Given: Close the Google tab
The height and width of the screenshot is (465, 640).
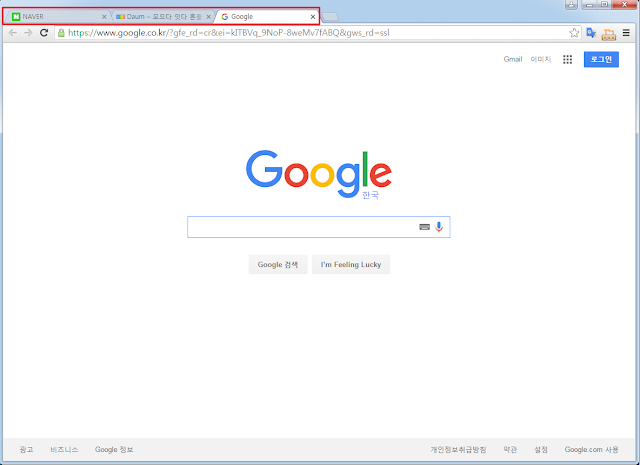Looking at the screenshot, I should tap(313, 17).
